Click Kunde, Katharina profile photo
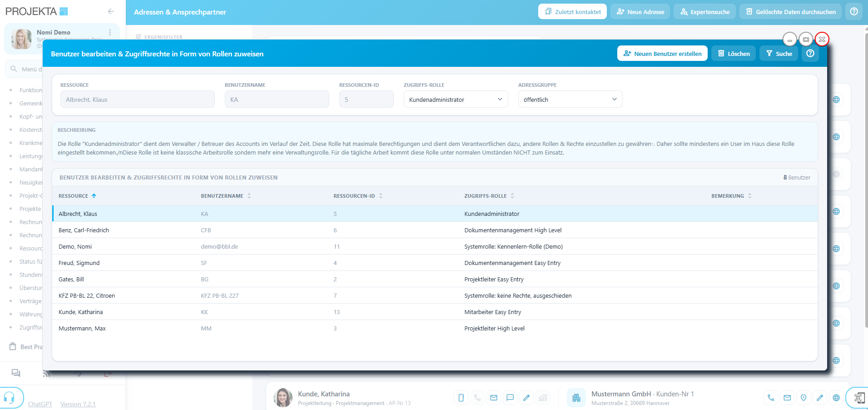The width and height of the screenshot is (868, 410). 283,398
